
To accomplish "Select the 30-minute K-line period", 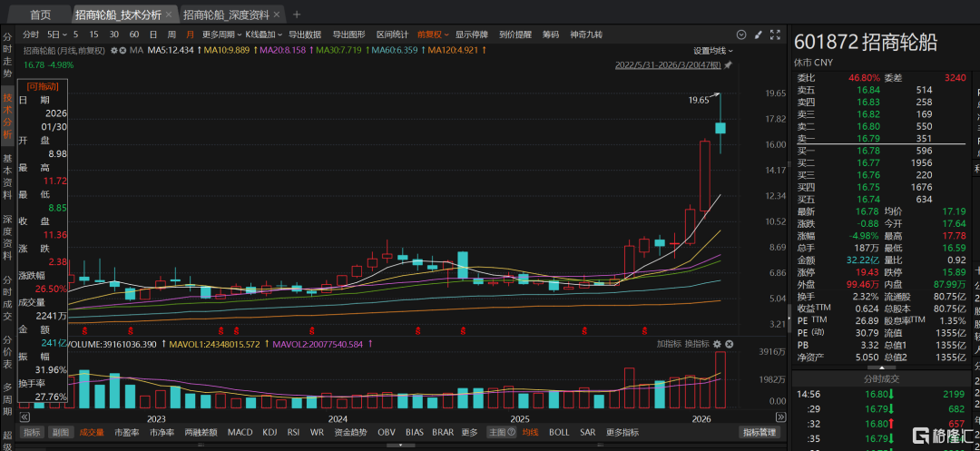I will 113,34.
